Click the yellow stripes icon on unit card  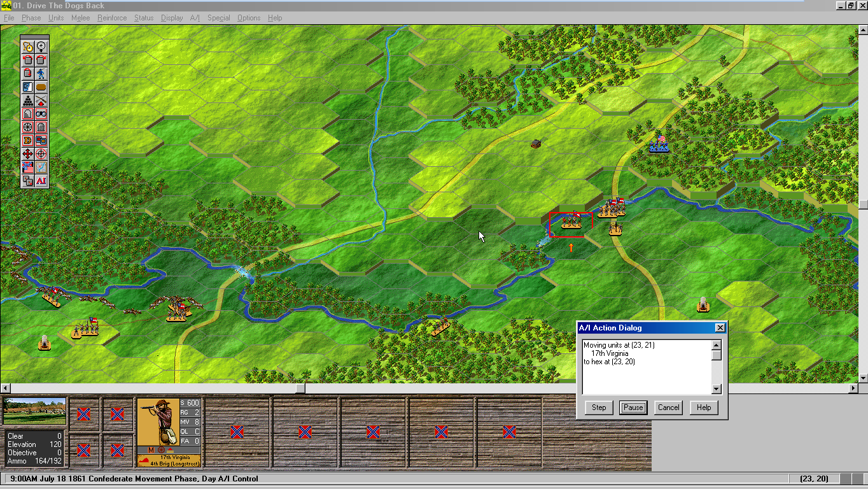click(170, 450)
